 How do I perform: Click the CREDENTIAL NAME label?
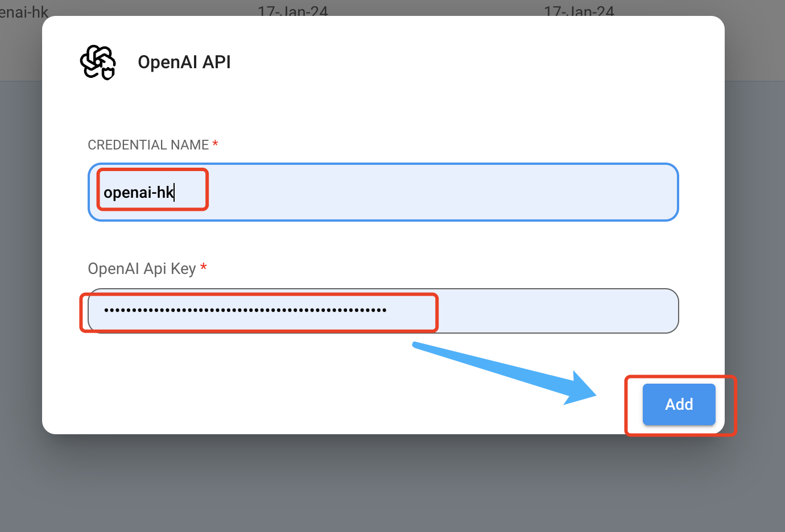[148, 145]
